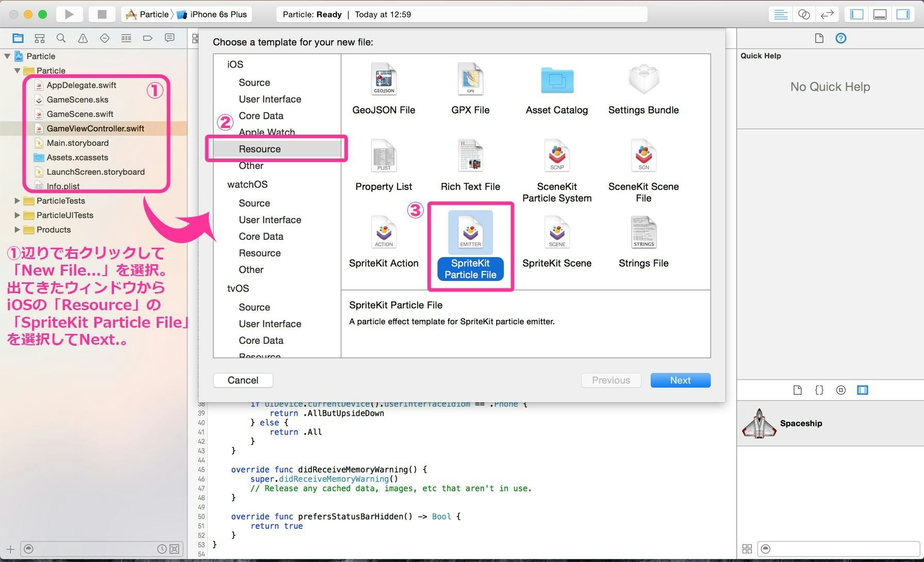This screenshot has width=924, height=562.
Task: Open the Find navigator magnifier icon
Action: point(61,38)
